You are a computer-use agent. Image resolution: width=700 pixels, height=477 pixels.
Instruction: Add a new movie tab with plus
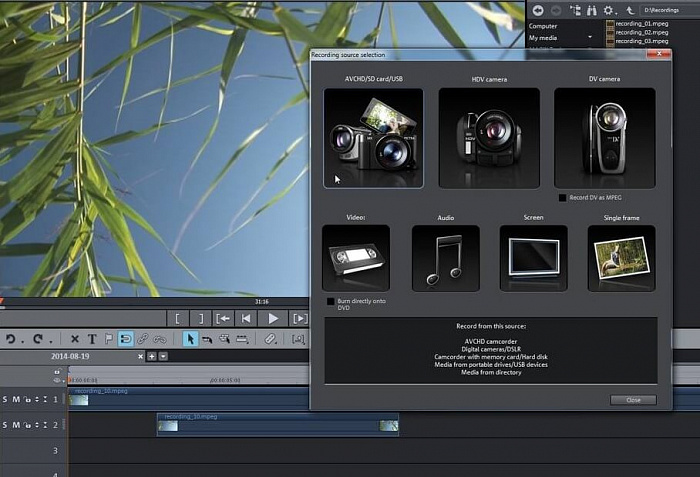152,356
